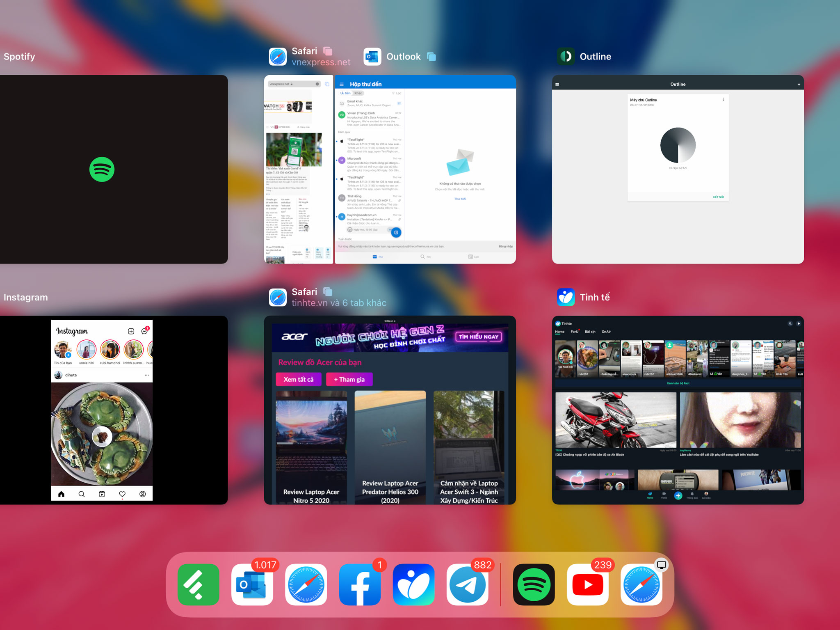The image size is (840, 630).
Task: Open Instagram profile icon
Action: [142, 494]
